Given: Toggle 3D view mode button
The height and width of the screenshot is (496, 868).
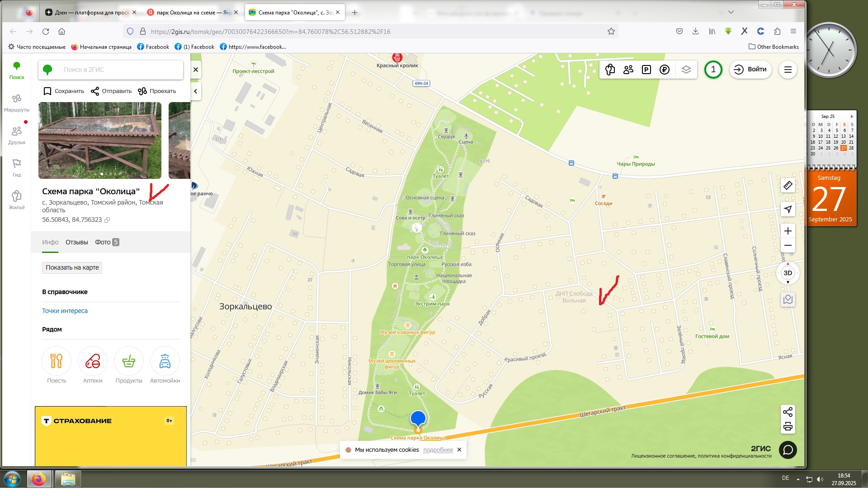Looking at the screenshot, I should [788, 273].
